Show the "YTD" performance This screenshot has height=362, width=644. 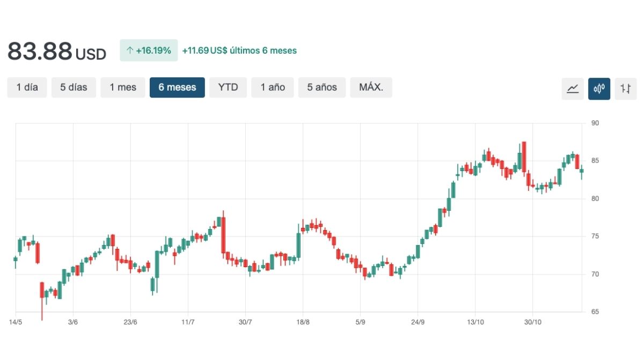coord(228,87)
